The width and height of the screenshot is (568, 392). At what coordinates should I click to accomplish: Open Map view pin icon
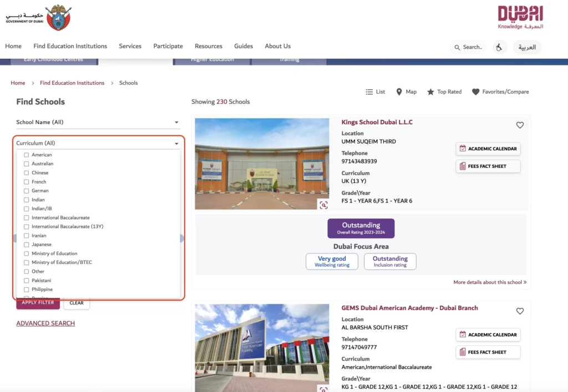pyautogui.click(x=399, y=92)
